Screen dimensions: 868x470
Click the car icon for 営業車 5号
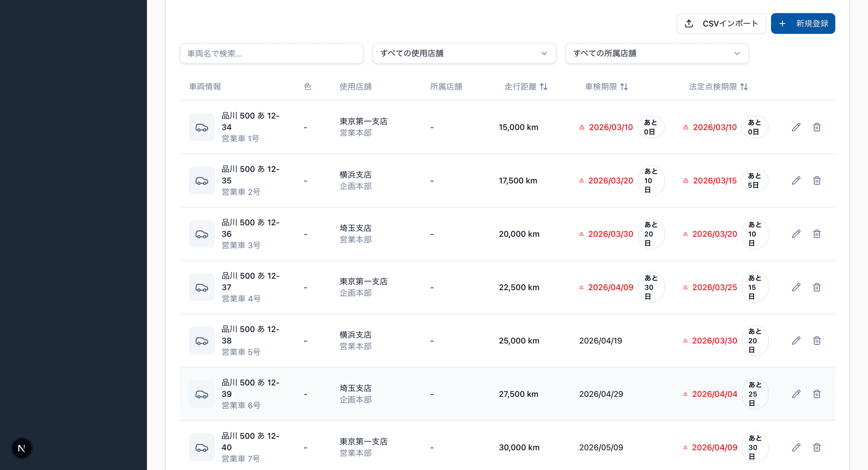click(202, 340)
